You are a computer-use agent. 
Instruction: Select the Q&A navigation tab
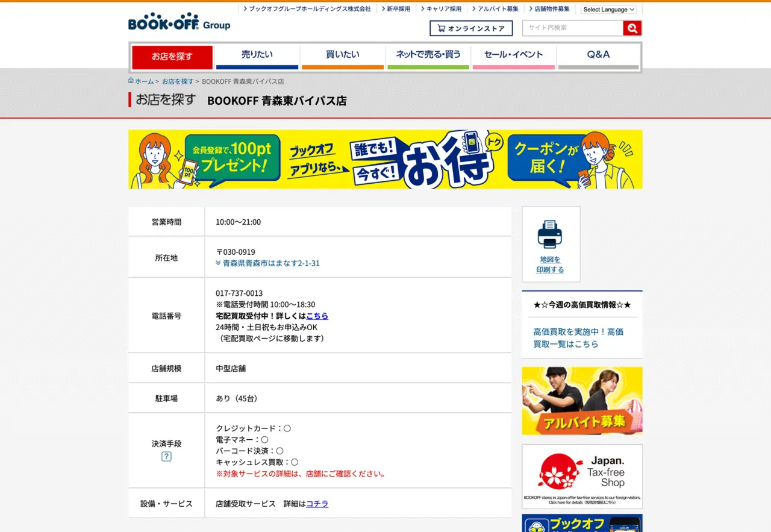pos(599,57)
